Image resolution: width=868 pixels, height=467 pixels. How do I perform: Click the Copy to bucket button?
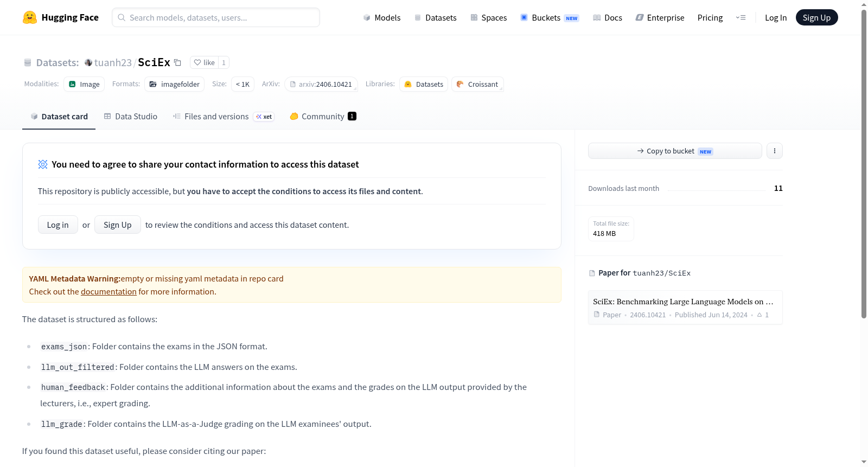tap(675, 151)
